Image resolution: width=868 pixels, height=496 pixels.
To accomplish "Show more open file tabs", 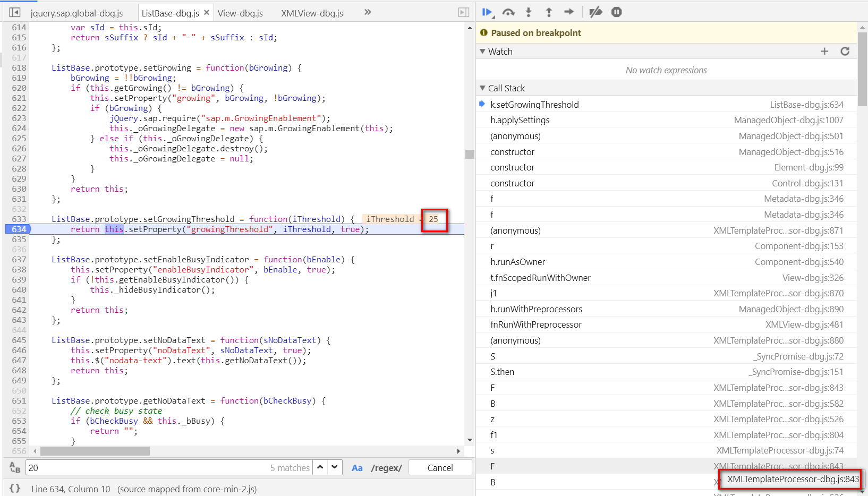I will (368, 12).
